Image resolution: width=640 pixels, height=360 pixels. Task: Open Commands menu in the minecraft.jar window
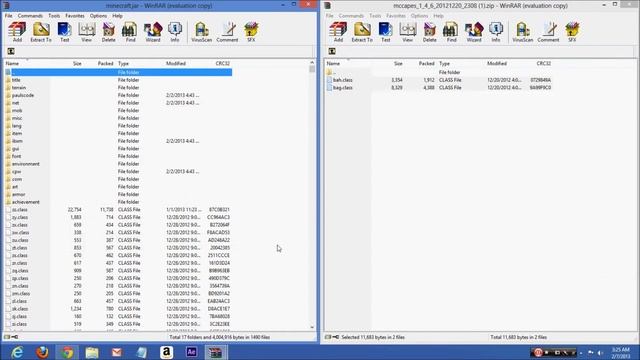pos(30,16)
